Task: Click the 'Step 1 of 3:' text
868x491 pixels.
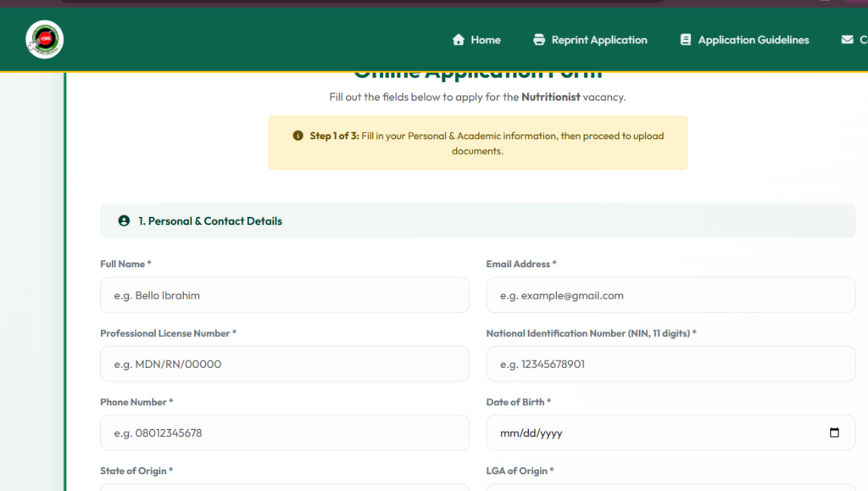Action: pos(334,136)
